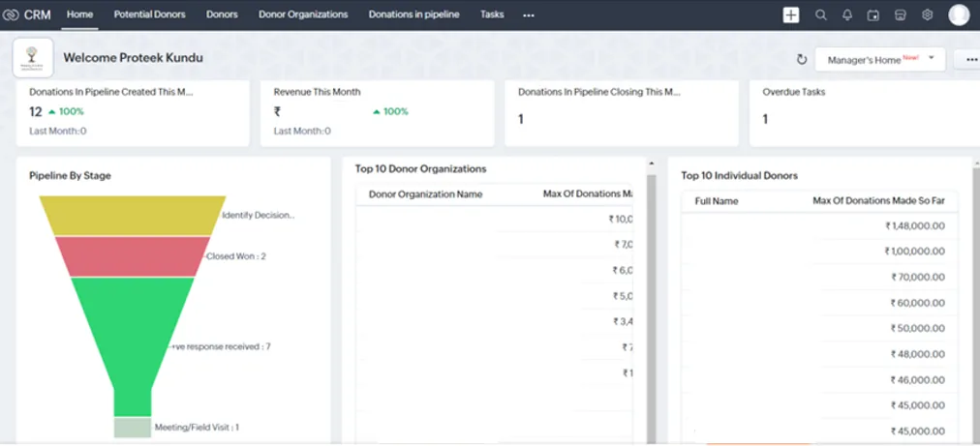The image size is (980, 446).
Task: Click the scroll-up arrow of Donor Organizations scrollbar
Action: coord(652,164)
